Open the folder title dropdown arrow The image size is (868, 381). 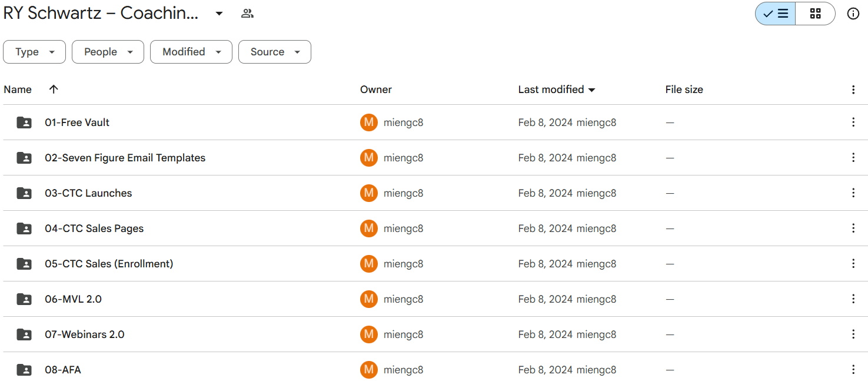[219, 14]
